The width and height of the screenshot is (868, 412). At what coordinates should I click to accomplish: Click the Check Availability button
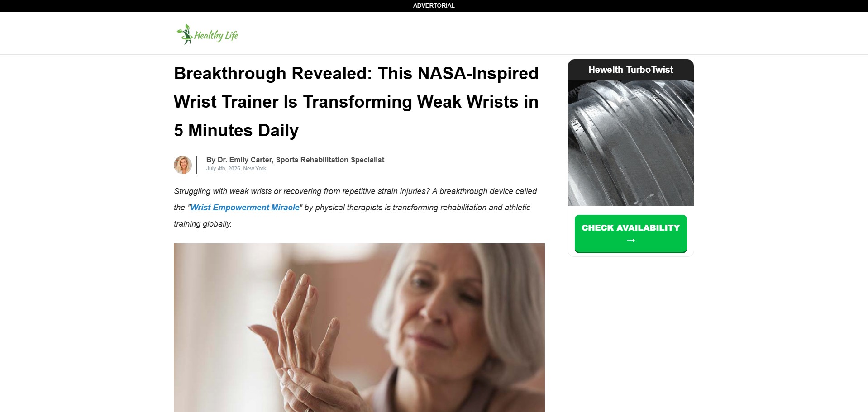(x=630, y=233)
